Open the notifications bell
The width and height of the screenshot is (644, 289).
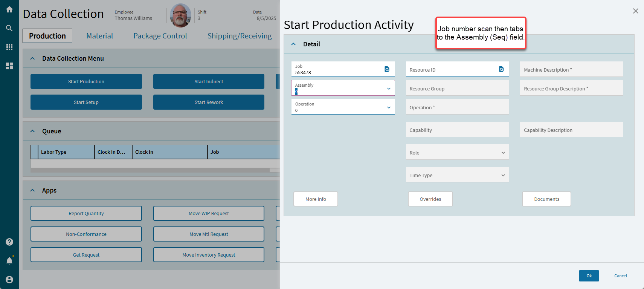(9, 261)
